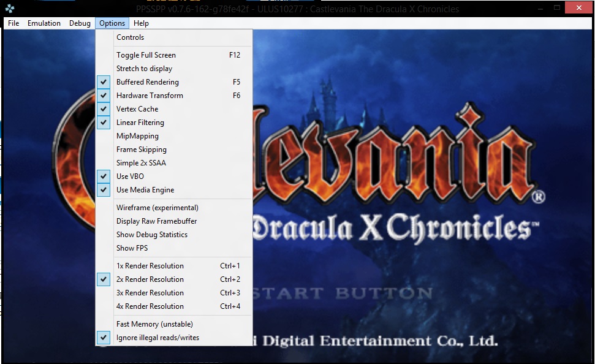This screenshot has width=595, height=364.
Task: Uncheck Use VBO
Action: pyautogui.click(x=174, y=176)
